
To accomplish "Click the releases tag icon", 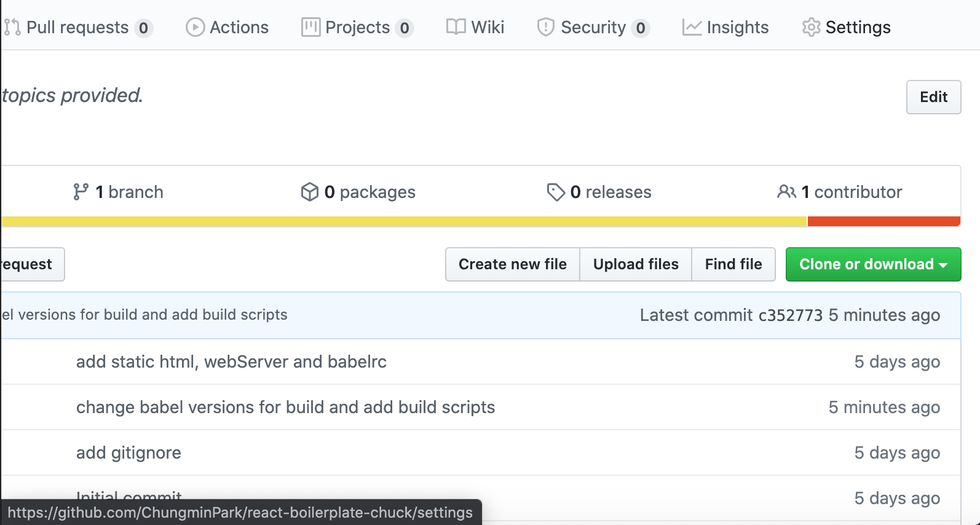I will (x=555, y=192).
